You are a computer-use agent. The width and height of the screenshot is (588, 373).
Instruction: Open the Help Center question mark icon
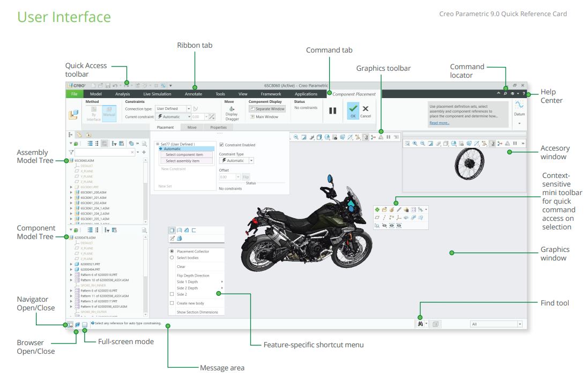coord(523,93)
